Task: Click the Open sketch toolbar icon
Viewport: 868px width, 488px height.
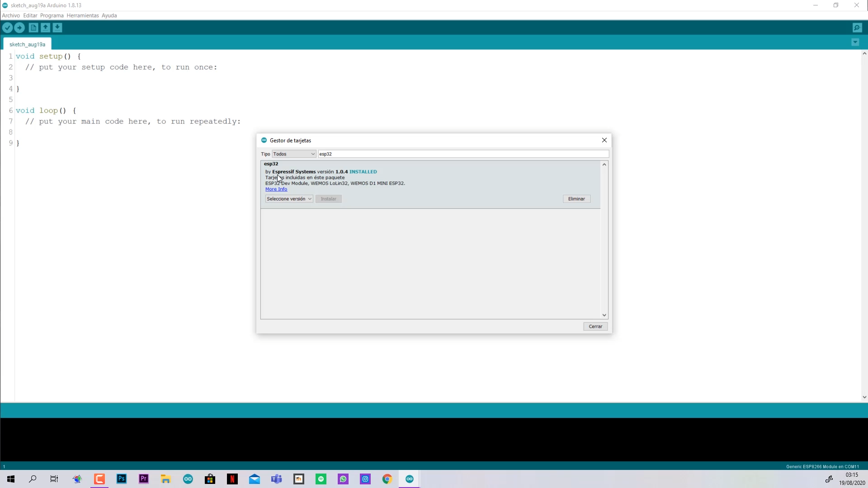Action: pos(46,28)
